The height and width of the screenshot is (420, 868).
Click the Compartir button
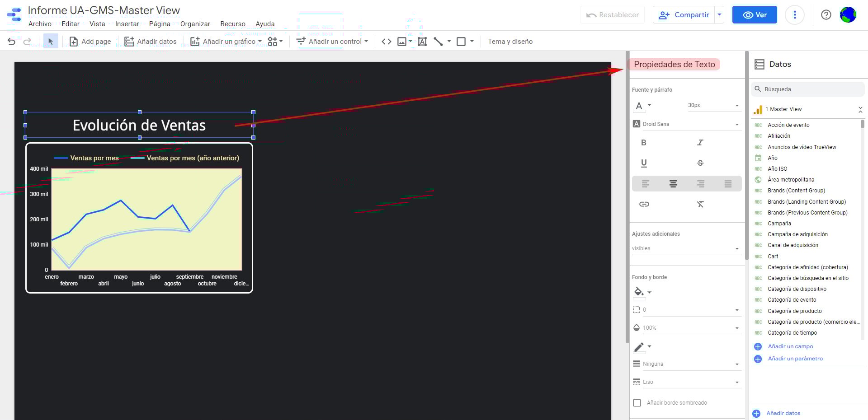(684, 15)
